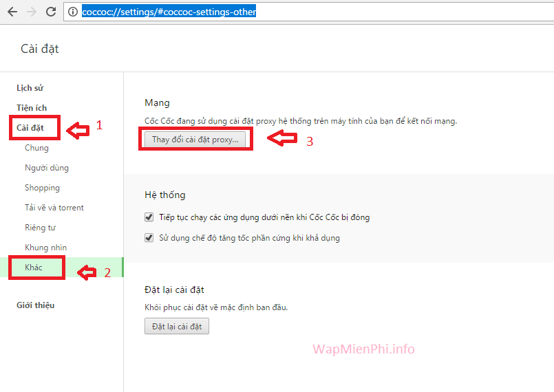Open Tiện ích in the sidebar
The height and width of the screenshot is (392, 554).
(x=32, y=108)
